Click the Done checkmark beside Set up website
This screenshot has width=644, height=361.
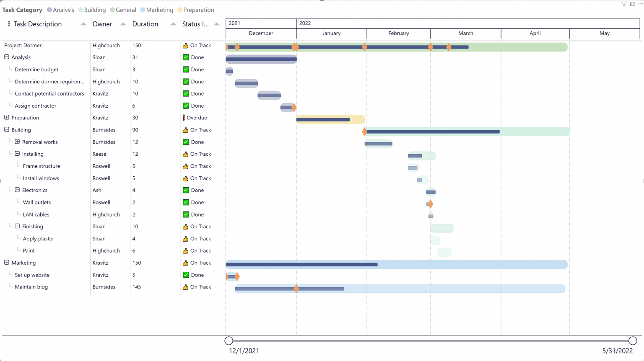click(186, 275)
